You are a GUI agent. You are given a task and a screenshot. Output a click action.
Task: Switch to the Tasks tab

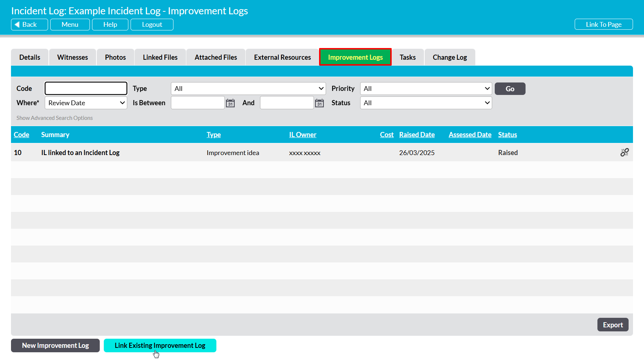coord(408,57)
